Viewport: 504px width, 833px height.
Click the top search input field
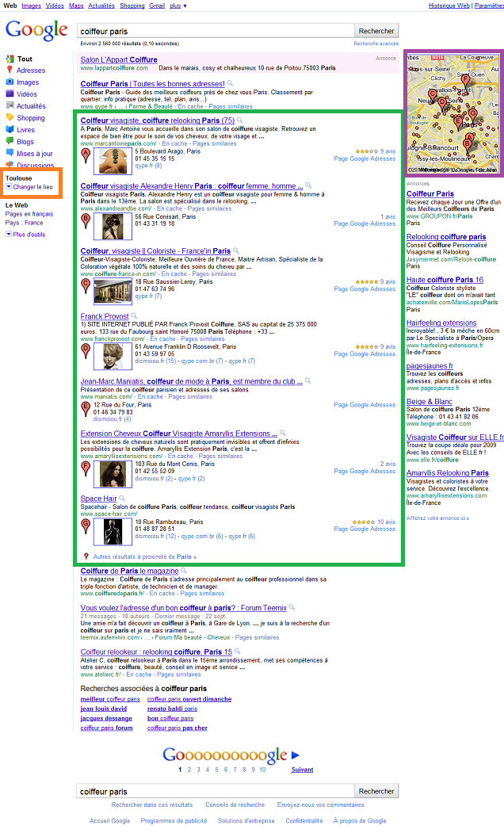point(216,31)
